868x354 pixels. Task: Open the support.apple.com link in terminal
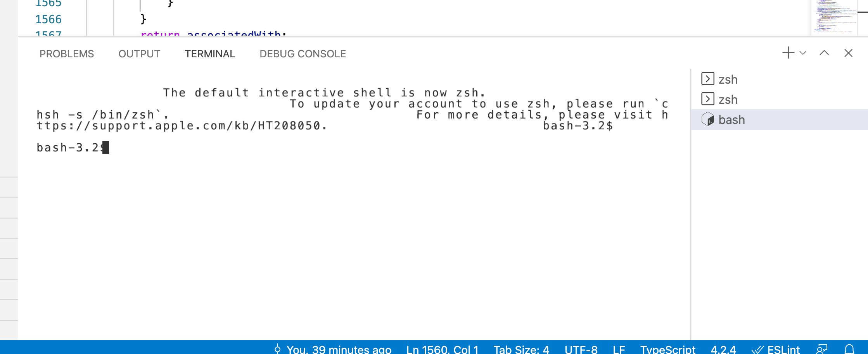pyautogui.click(x=182, y=125)
